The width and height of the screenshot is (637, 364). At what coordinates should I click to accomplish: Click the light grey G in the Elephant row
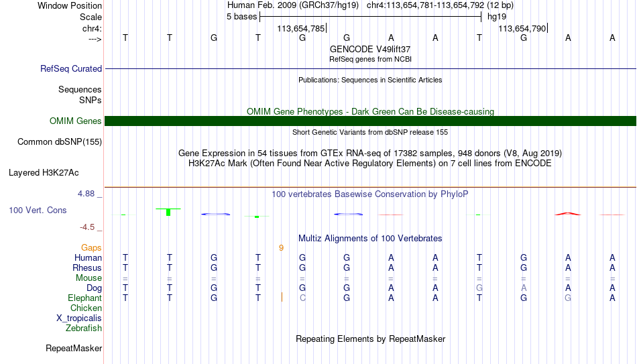pos(568,298)
